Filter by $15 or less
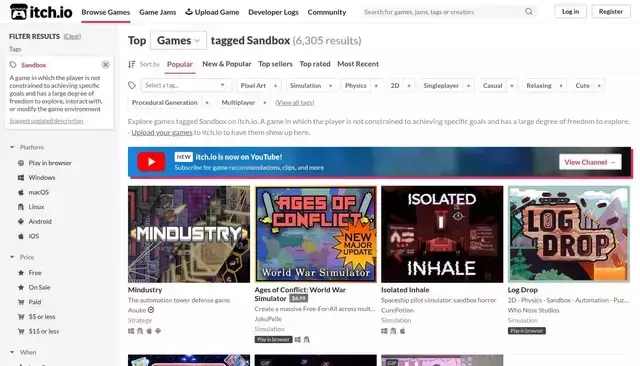Image resolution: width=640 pixels, height=366 pixels. [x=44, y=331]
